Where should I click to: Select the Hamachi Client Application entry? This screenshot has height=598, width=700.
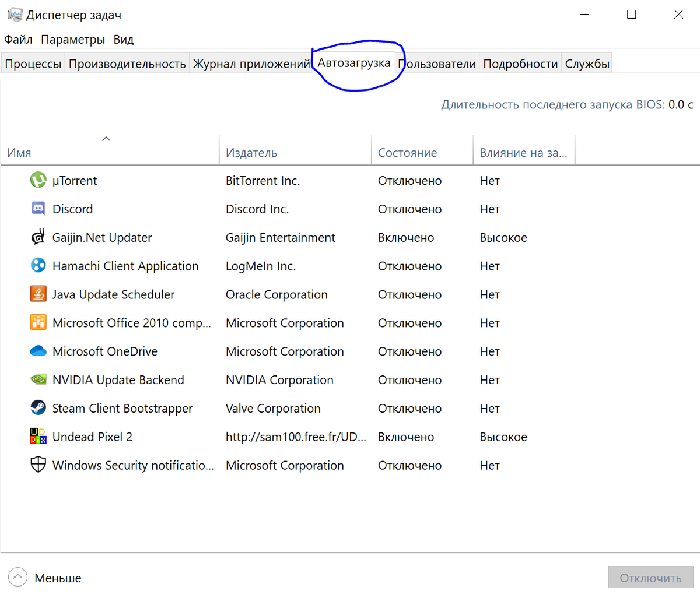[x=125, y=266]
